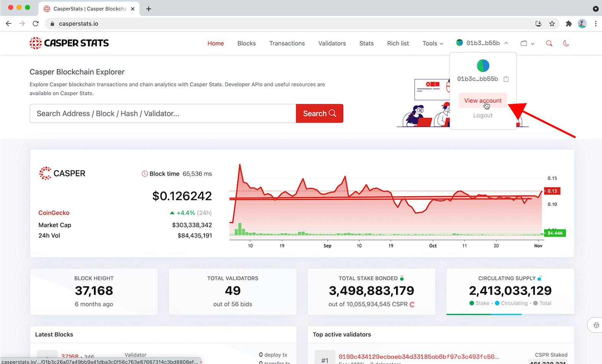Viewport: 602px width, 364px height.
Task: Click the 84.44M volume label on chart
Action: click(x=555, y=233)
